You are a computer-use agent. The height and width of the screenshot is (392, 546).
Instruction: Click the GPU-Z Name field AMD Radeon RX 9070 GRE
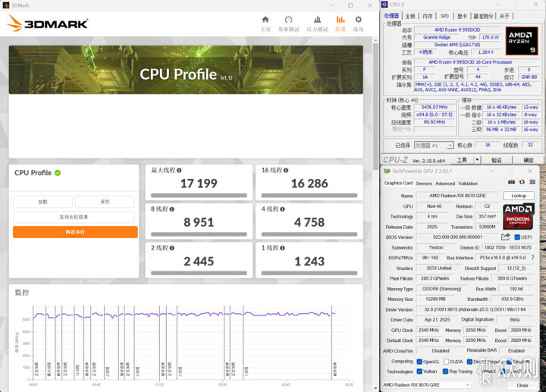pyautogui.click(x=457, y=196)
